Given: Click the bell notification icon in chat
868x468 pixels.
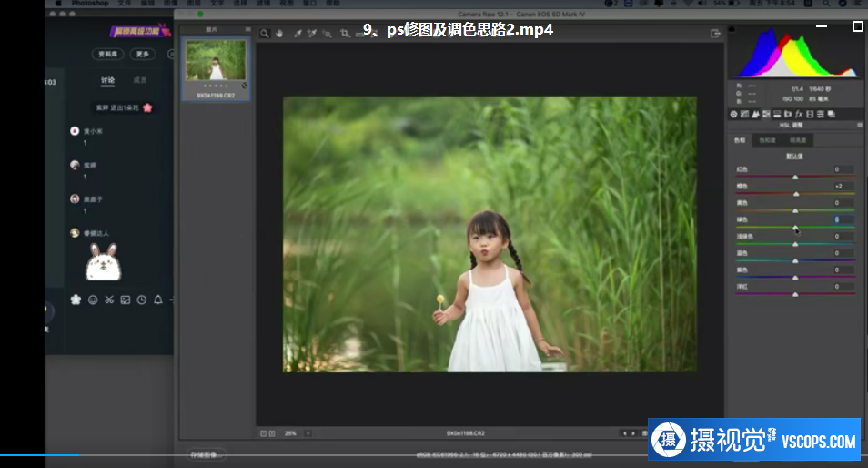Looking at the screenshot, I should (x=157, y=300).
